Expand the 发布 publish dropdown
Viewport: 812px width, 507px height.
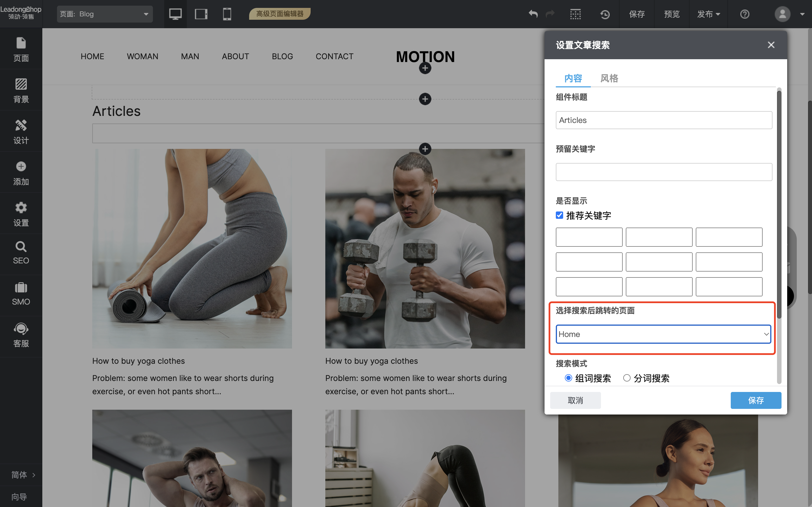point(708,14)
